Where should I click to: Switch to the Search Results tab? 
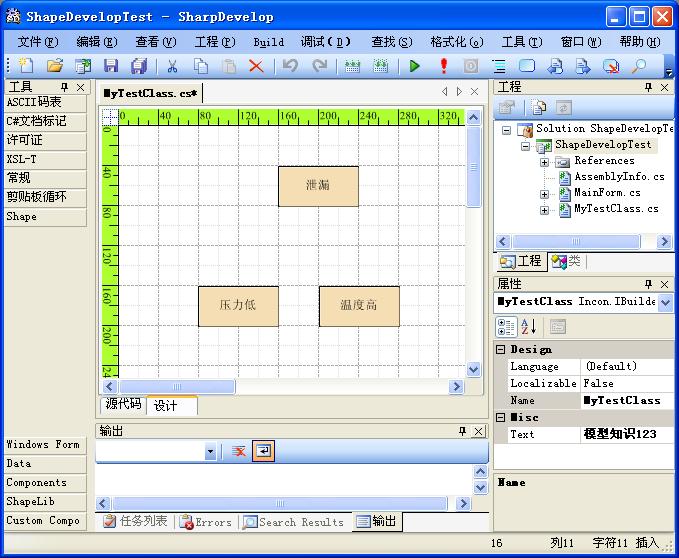point(293,522)
